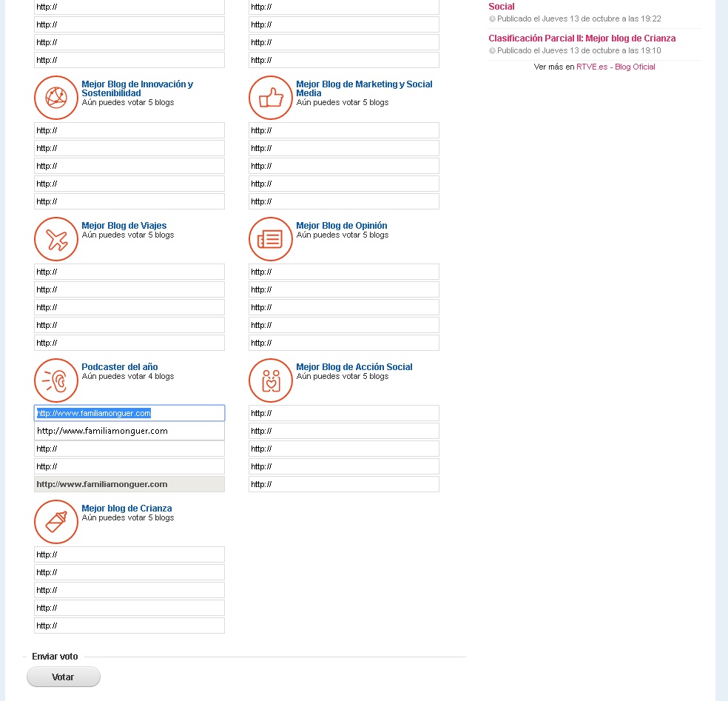Viewport: 728px width, 701px height.
Task: Click the Podcaster del año heading
Action: coord(119,367)
